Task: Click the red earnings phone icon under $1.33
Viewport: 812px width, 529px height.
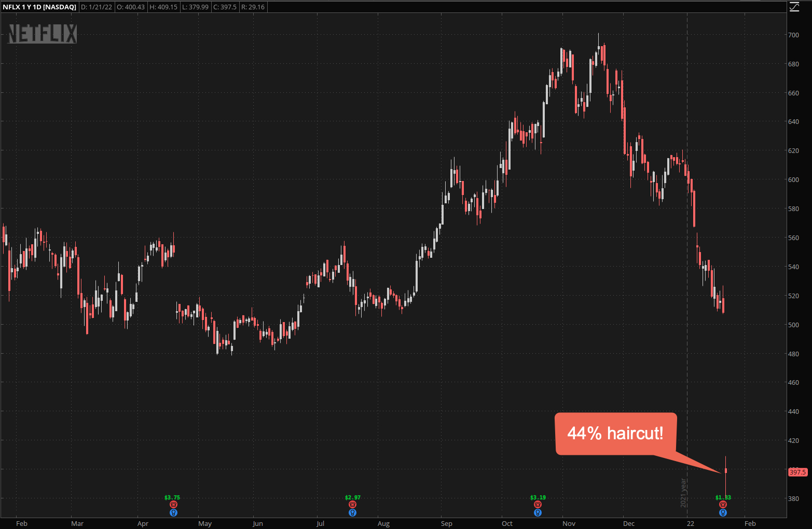Action: pos(723,505)
